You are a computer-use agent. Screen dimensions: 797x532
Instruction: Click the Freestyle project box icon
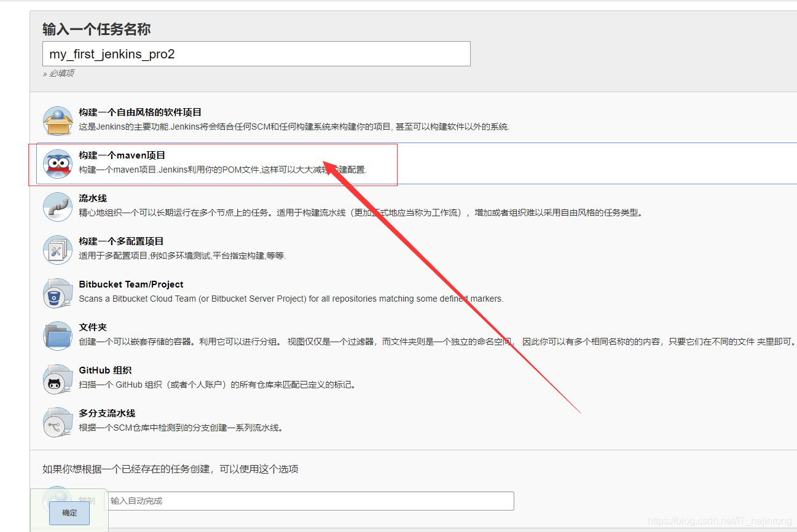[58, 121]
